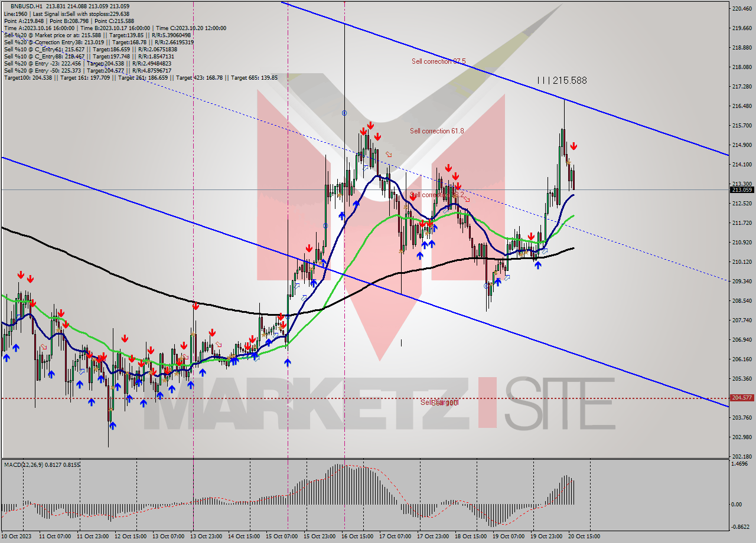The width and height of the screenshot is (756, 543).
Task: Click the red 204.577 target price tag
Action: (x=742, y=398)
